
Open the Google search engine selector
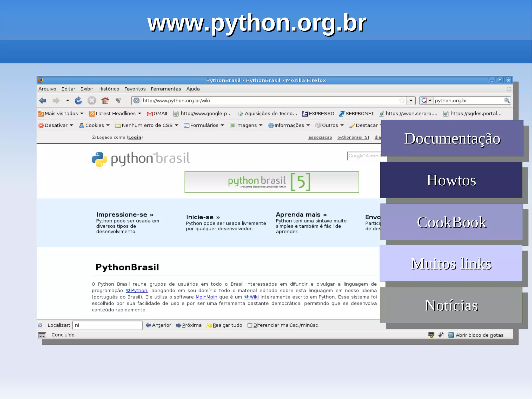click(x=426, y=101)
